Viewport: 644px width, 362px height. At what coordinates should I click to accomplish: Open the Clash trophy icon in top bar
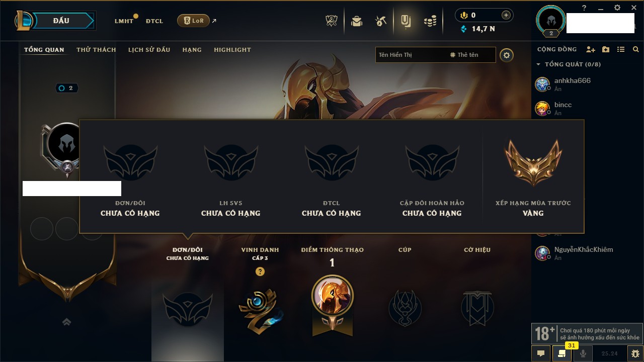[x=331, y=21]
